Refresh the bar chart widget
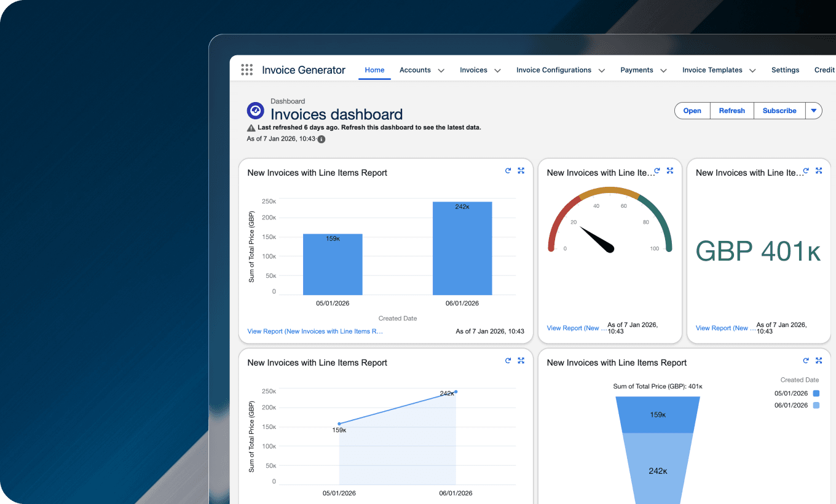The height and width of the screenshot is (504, 836). (x=508, y=170)
